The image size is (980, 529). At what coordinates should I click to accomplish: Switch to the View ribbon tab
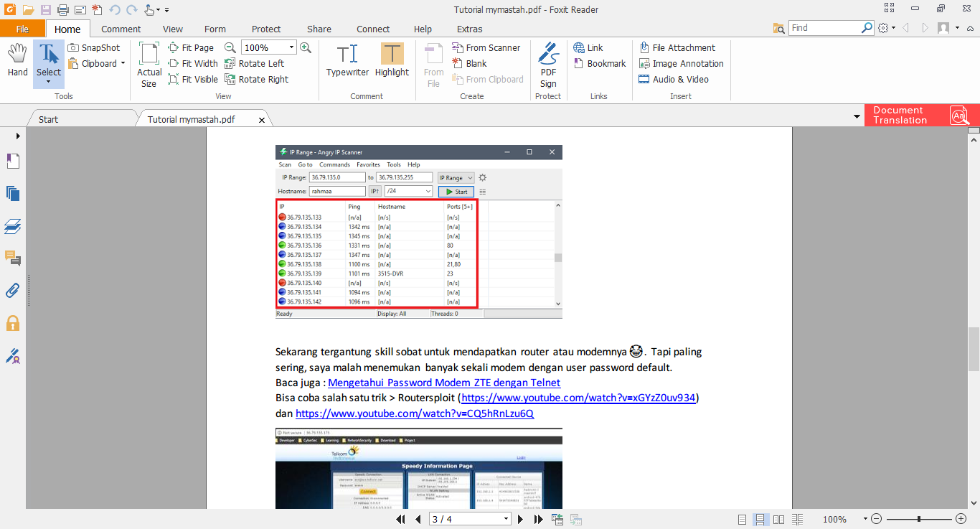pos(173,29)
